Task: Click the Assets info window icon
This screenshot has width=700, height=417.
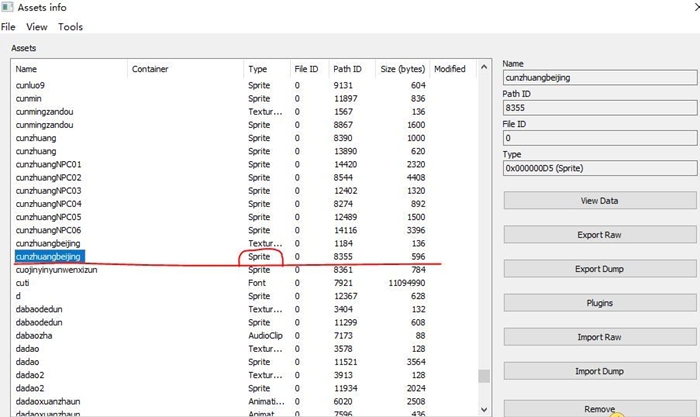Action: 8,8
